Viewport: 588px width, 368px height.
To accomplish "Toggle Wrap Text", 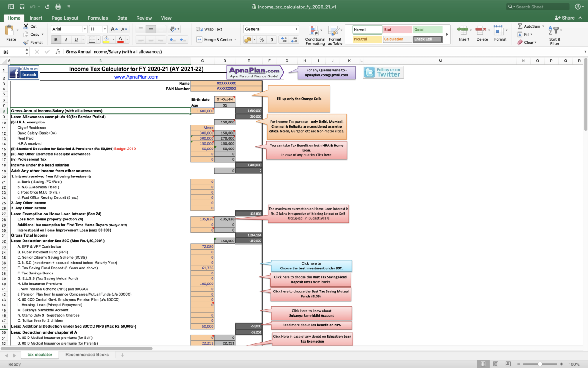I will [x=209, y=29].
